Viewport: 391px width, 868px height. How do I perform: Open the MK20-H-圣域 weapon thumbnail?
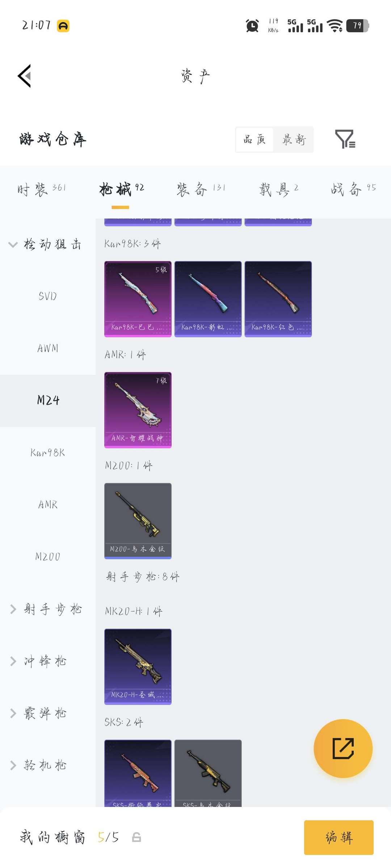138,667
